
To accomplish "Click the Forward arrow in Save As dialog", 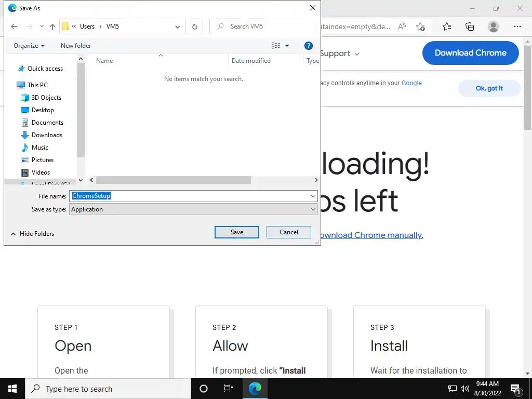I will [30, 26].
